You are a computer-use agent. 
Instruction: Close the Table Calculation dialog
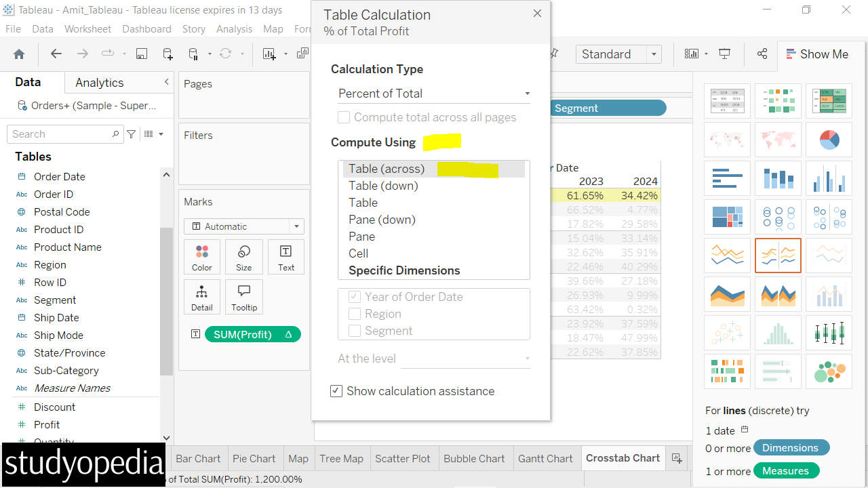[x=537, y=14]
